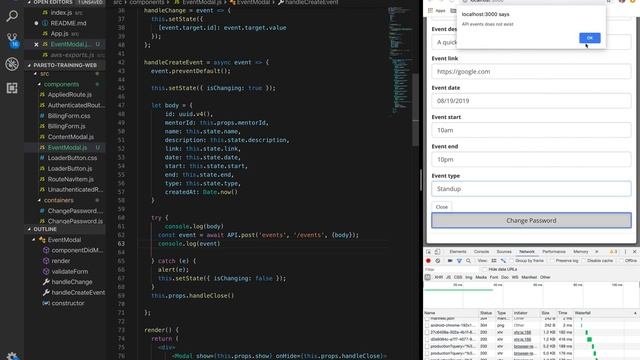
Task: Click the Close button in the event modal
Action: point(442,207)
